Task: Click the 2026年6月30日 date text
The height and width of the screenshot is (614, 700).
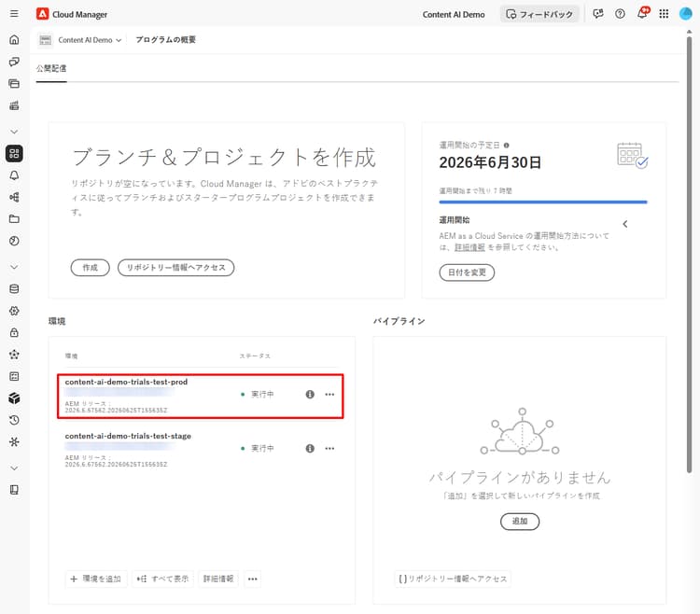Action: [490, 162]
